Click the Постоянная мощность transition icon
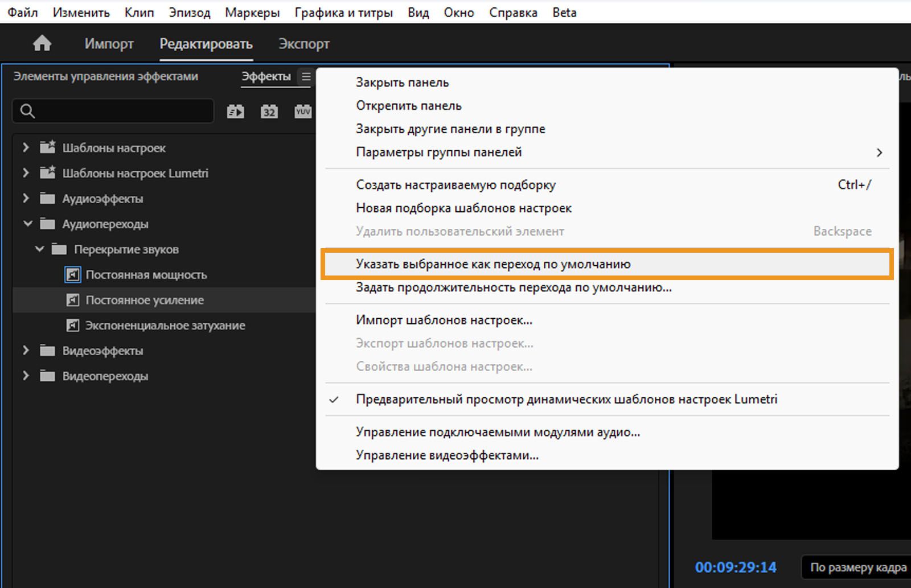This screenshot has height=588, width=911. tap(73, 275)
